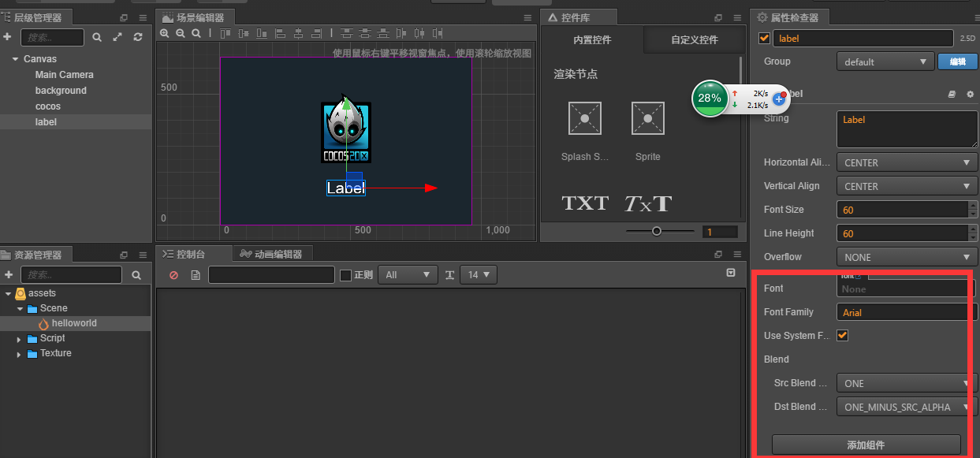Click the align left icon
Image resolution: width=980 pixels, height=458 pixels.
pyautogui.click(x=281, y=33)
